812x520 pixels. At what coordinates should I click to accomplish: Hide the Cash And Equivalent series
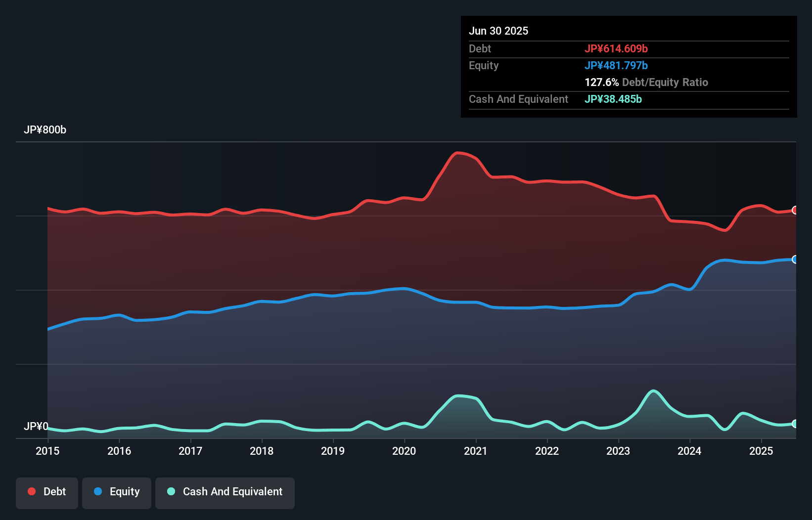pos(225,491)
